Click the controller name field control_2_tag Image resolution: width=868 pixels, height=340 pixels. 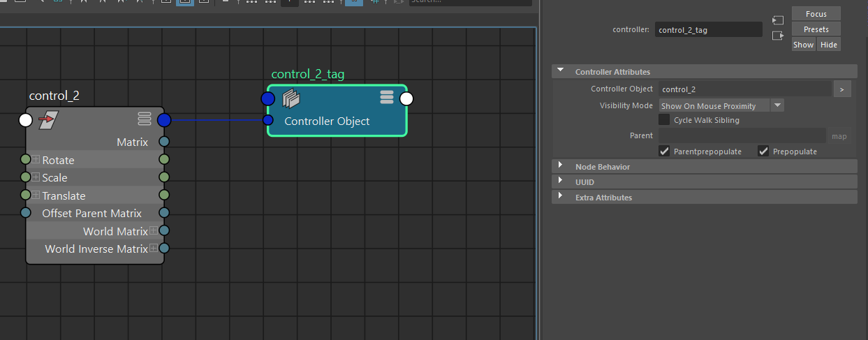(709, 29)
